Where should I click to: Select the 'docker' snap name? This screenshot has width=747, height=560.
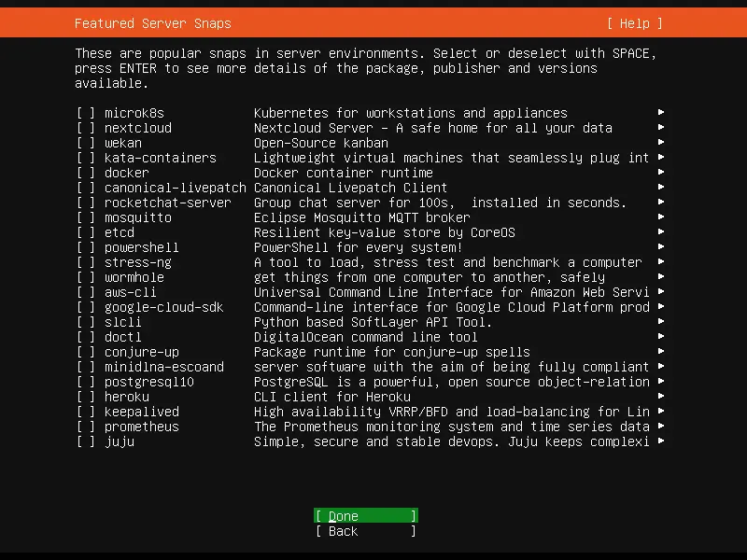tap(127, 173)
